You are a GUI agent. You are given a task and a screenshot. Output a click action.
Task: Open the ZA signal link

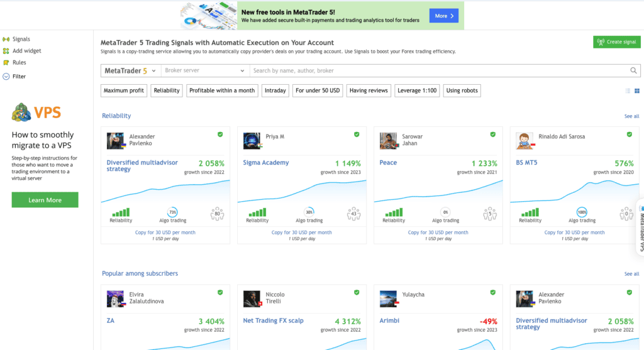[111, 320]
